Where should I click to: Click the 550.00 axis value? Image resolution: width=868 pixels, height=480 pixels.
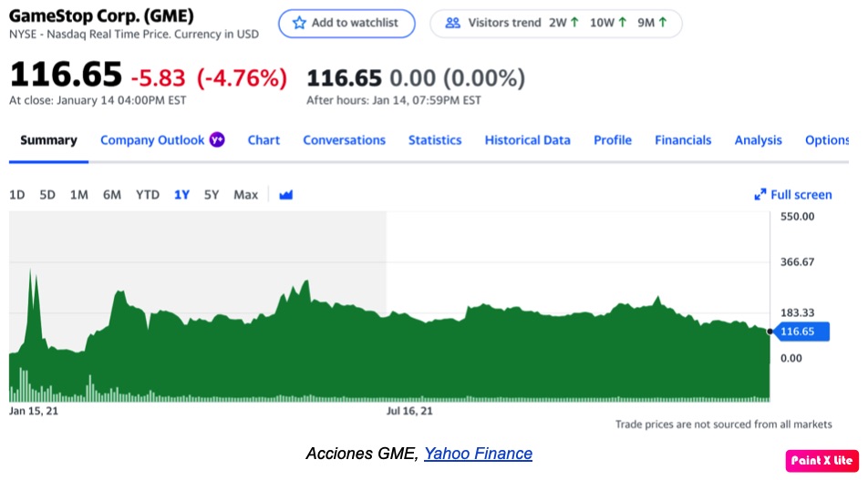click(797, 216)
